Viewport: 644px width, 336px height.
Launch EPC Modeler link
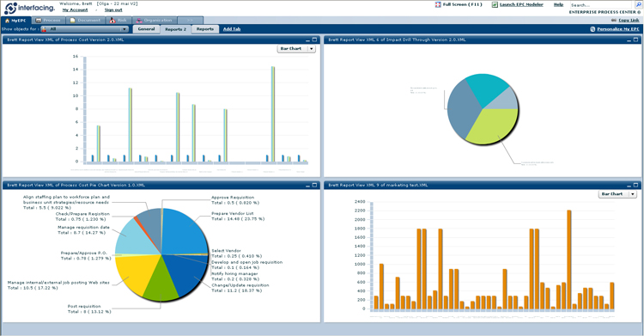point(521,4)
